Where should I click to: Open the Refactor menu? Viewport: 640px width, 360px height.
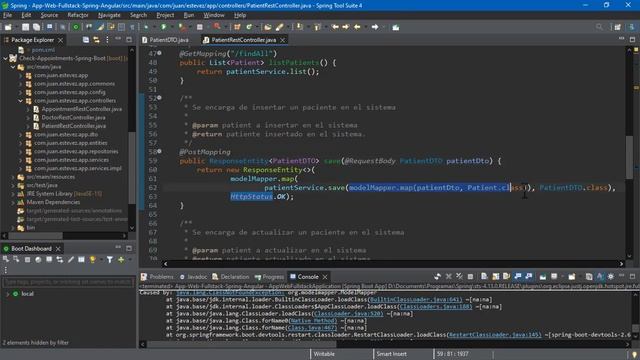tap(78, 15)
